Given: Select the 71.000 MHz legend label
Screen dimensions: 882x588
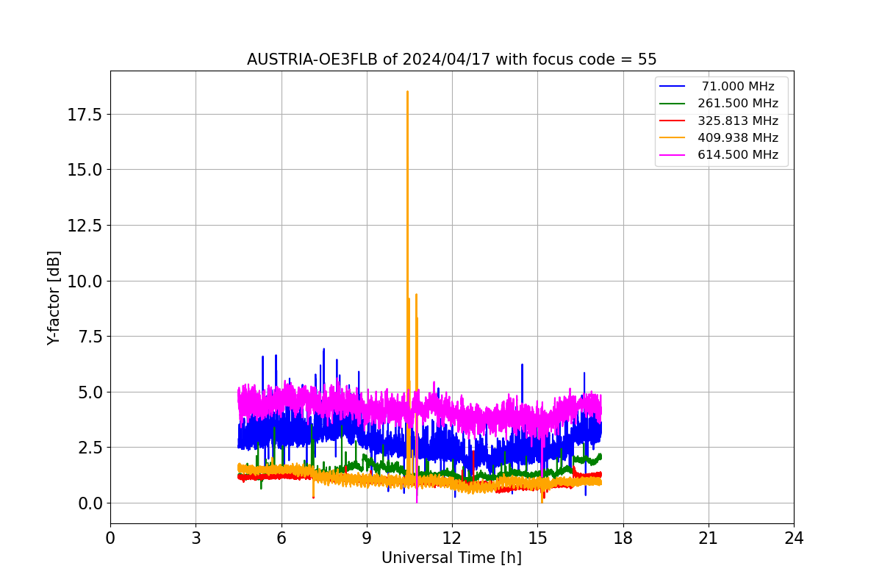Looking at the screenshot, I should coord(738,87).
